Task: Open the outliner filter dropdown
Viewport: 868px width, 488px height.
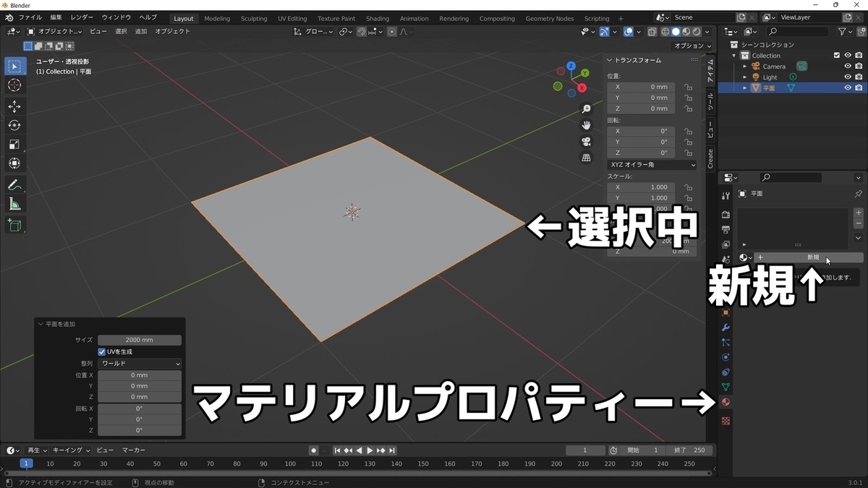Action: [x=844, y=32]
